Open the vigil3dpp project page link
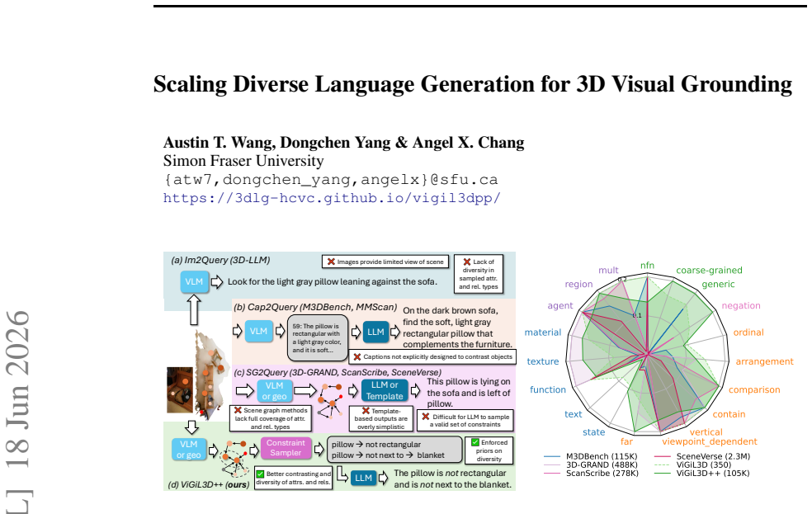812x514 pixels. pos(332,198)
